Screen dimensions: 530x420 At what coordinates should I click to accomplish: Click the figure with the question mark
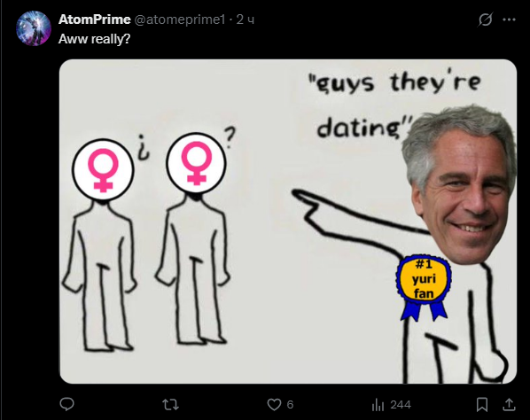point(197,237)
